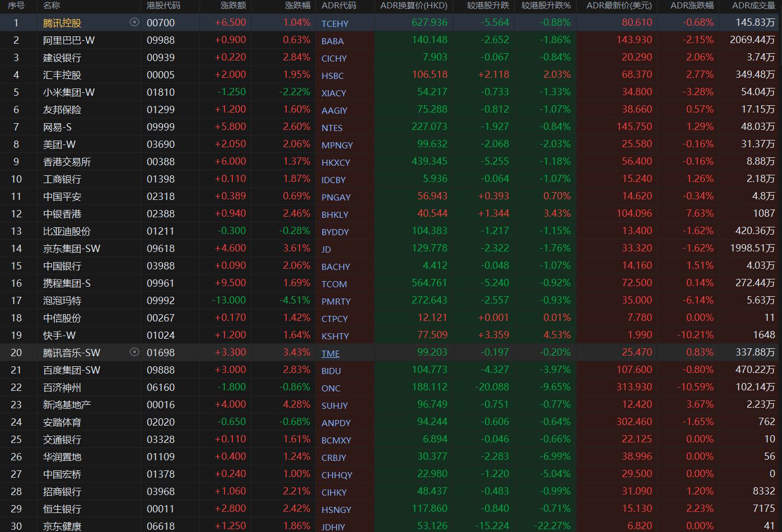Image resolution: width=782 pixels, height=532 pixels.
Task: Select 建设银行 in the list
Action: click(x=62, y=58)
